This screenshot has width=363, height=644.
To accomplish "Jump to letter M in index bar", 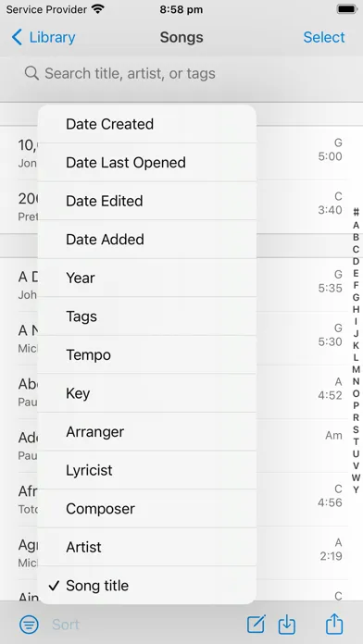I will point(356,369).
